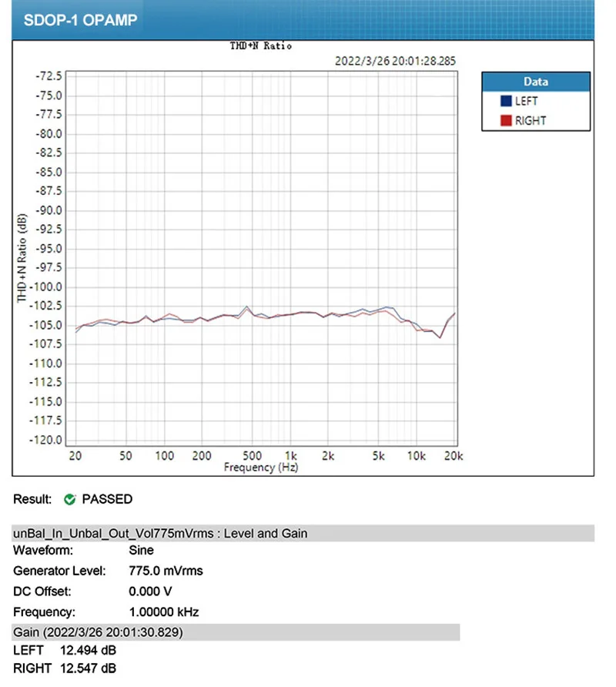
Task: Click the -90.0 y-axis tick label
Action: point(49,210)
